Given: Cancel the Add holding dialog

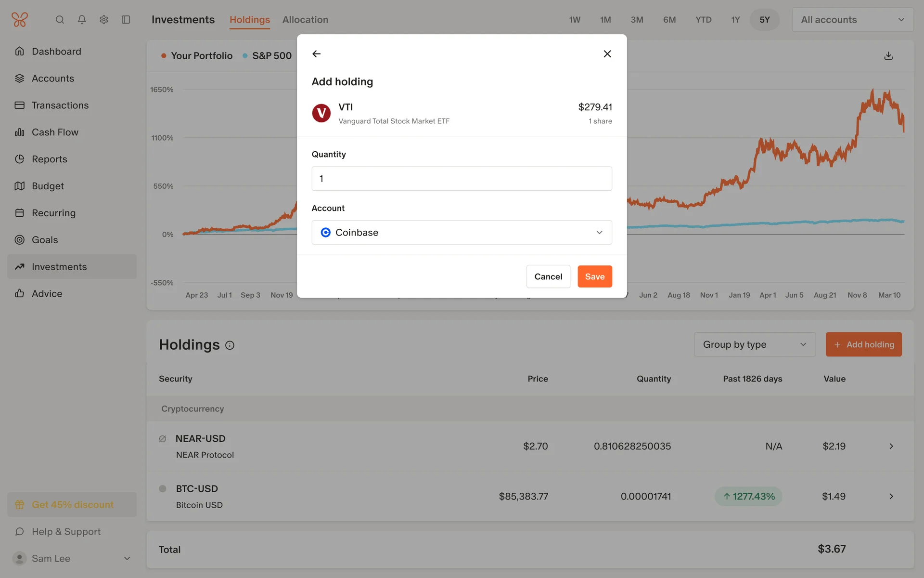Looking at the screenshot, I should (548, 276).
